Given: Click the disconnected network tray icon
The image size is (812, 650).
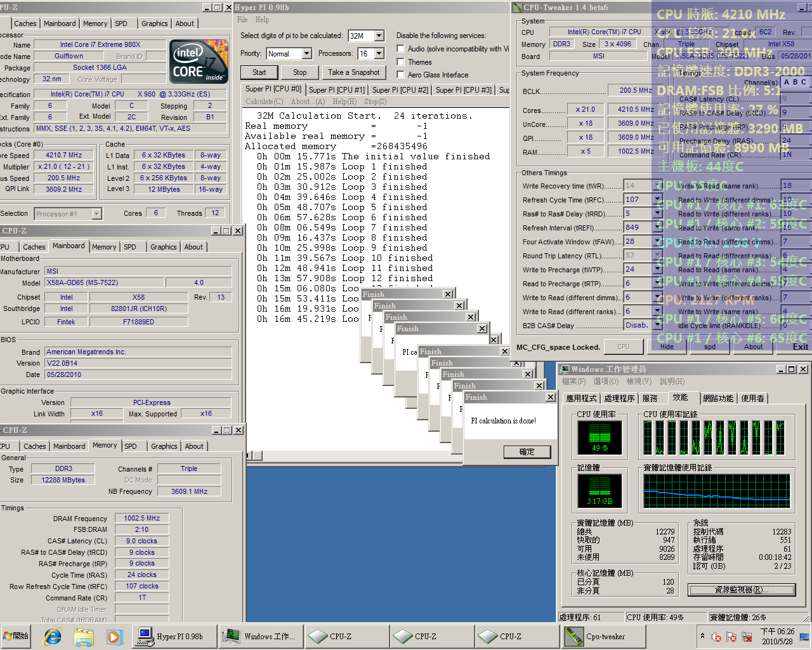Looking at the screenshot, I should point(747,636).
